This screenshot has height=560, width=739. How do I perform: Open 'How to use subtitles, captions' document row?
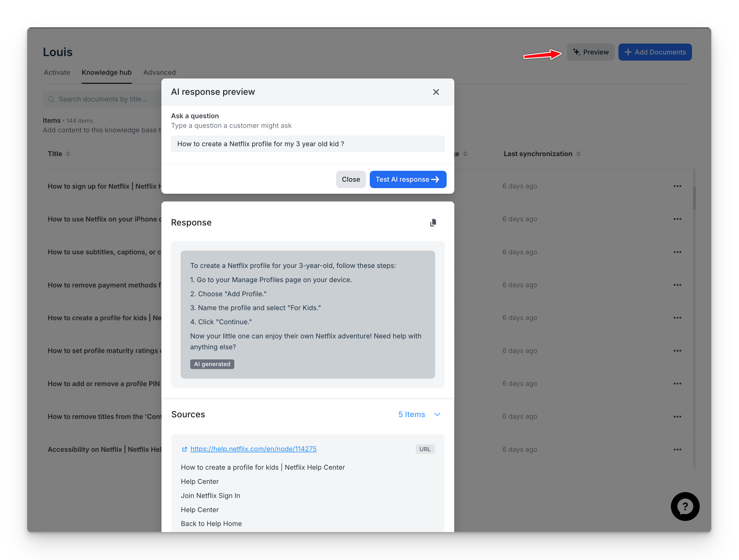pos(104,252)
